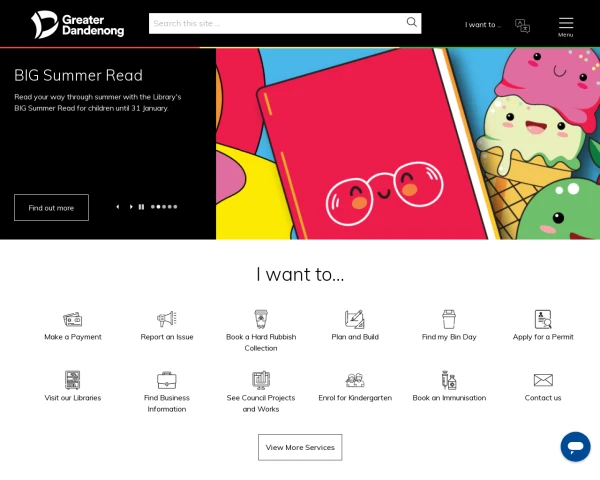Select the Apply for a Permit icon

click(x=543, y=319)
